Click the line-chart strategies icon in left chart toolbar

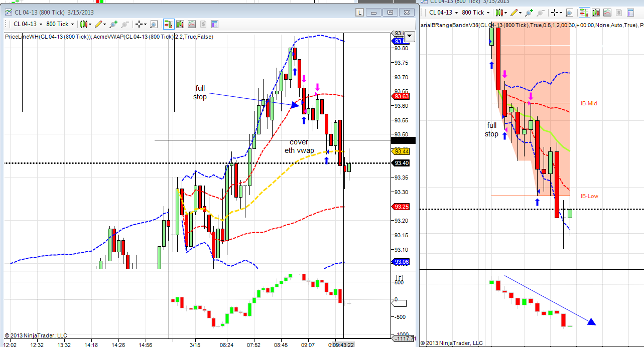192,24
